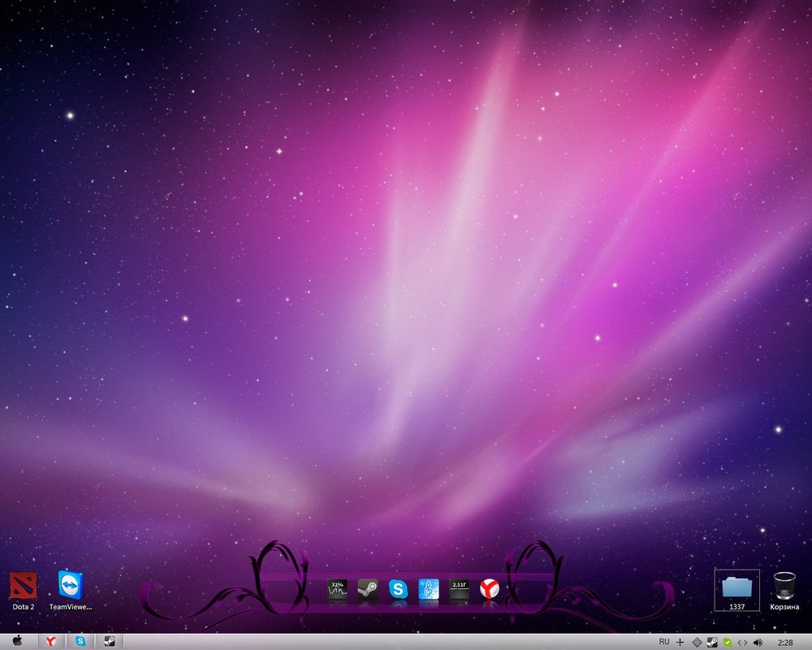Switch to Yandex Browser in taskbar

[50, 642]
